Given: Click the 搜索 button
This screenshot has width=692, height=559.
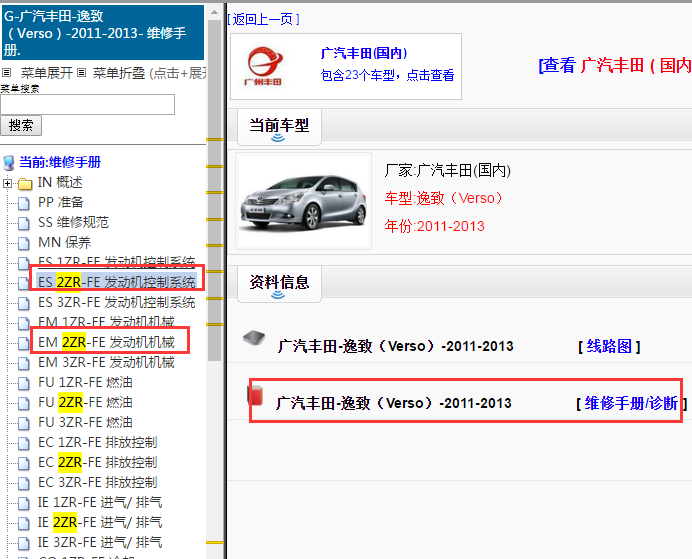Looking at the screenshot, I should pyautogui.click(x=21, y=126).
